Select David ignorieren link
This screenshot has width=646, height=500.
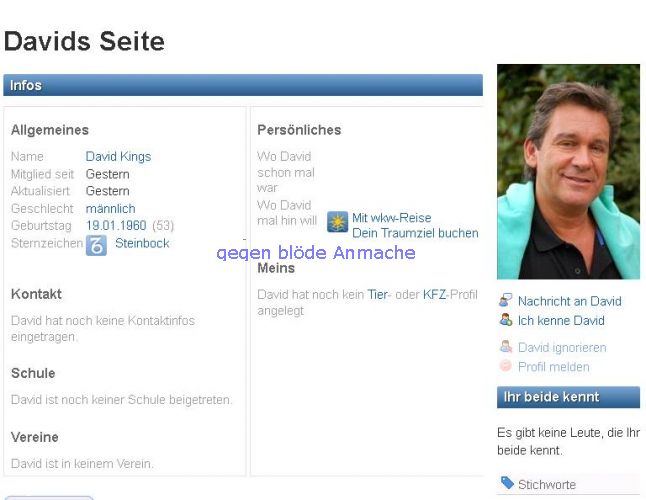pos(561,348)
